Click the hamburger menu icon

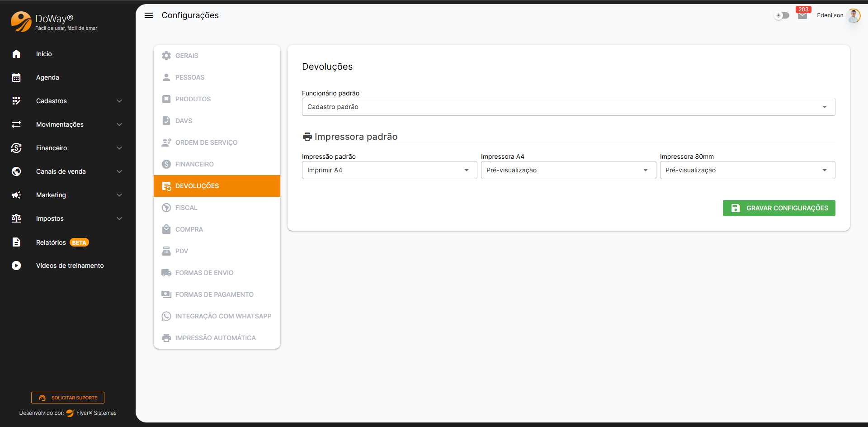pyautogui.click(x=148, y=15)
